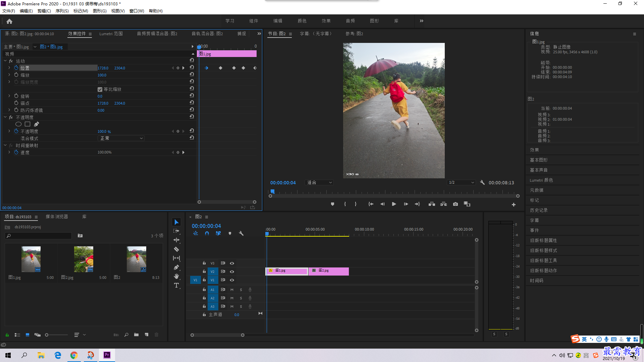Toggle V3 track output eye
Screen dimensions: 644x362
point(232,263)
